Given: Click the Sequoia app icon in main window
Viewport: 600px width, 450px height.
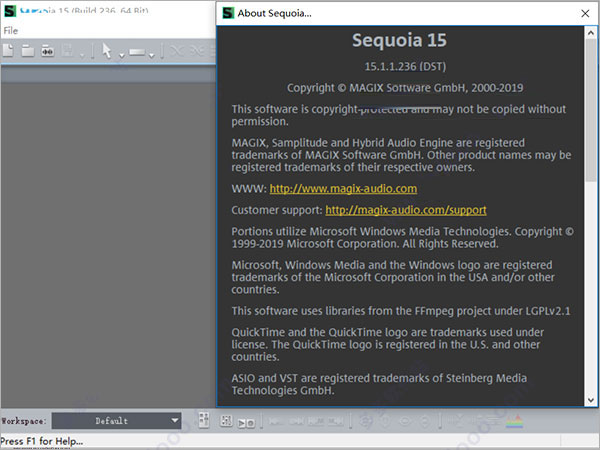Looking at the screenshot, I should tap(10, 11).
